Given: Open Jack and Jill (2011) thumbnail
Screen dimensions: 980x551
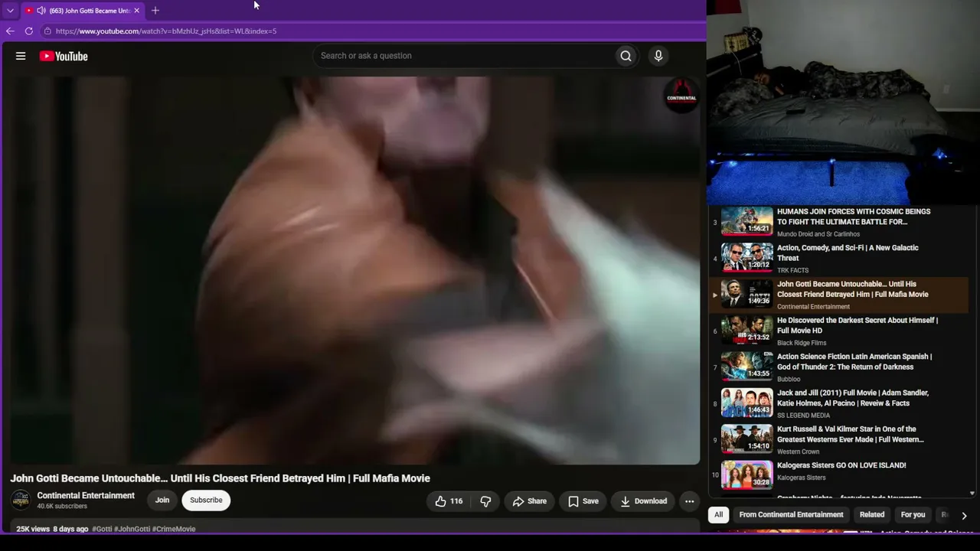Looking at the screenshot, I should point(747,403).
